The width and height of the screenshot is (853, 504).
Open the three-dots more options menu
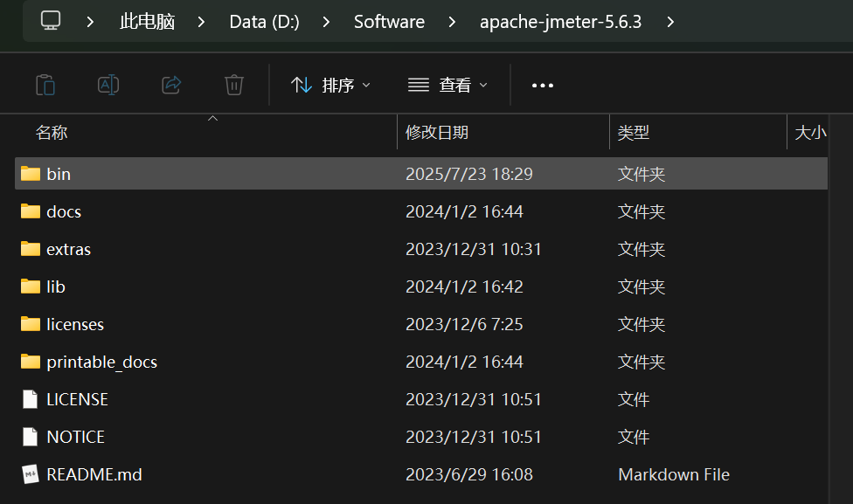pyautogui.click(x=543, y=86)
